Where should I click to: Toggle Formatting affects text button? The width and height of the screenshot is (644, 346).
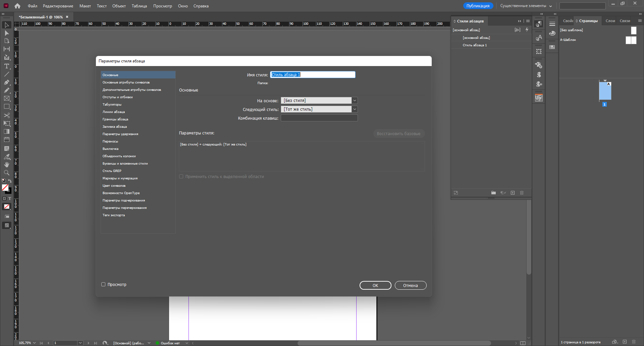(x=10, y=198)
